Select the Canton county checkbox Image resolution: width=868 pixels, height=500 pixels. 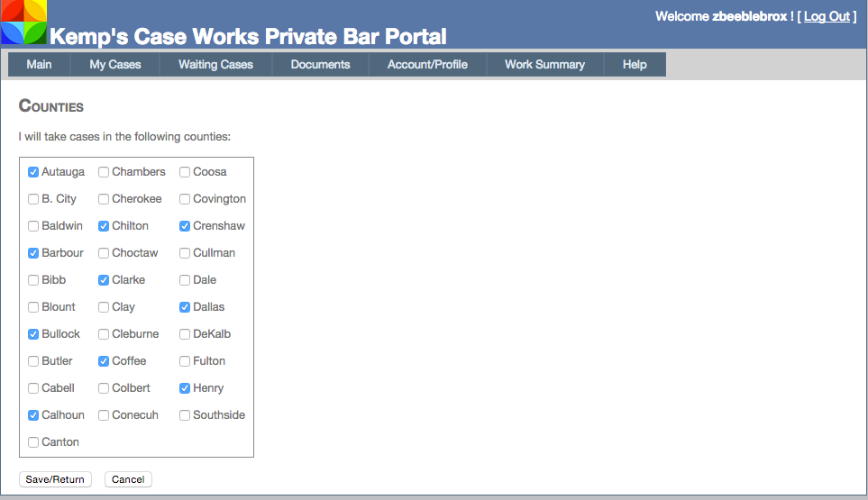(33, 442)
